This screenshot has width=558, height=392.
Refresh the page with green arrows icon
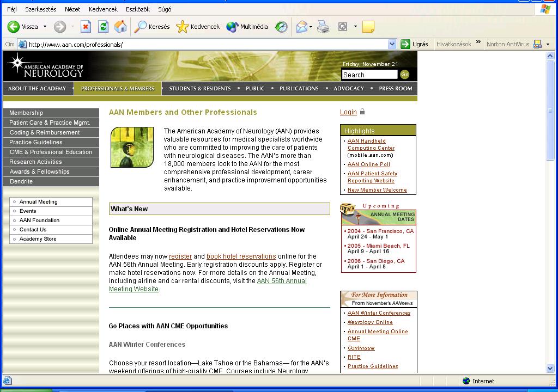[x=103, y=27]
